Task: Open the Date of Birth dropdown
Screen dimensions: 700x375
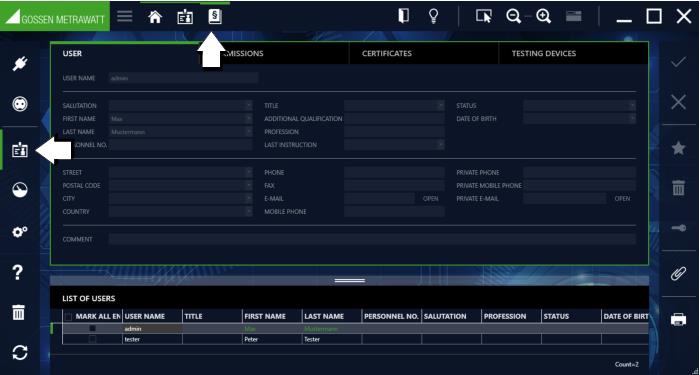Action: pos(632,119)
